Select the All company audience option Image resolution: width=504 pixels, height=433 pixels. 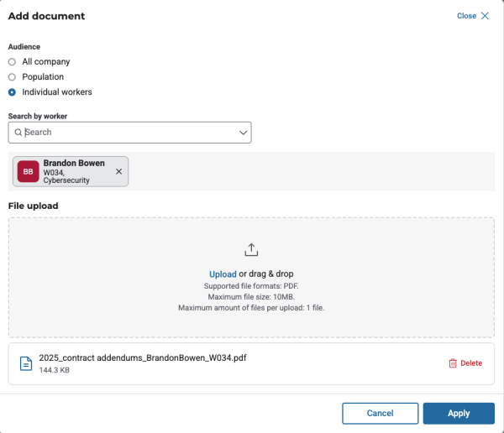(12, 61)
